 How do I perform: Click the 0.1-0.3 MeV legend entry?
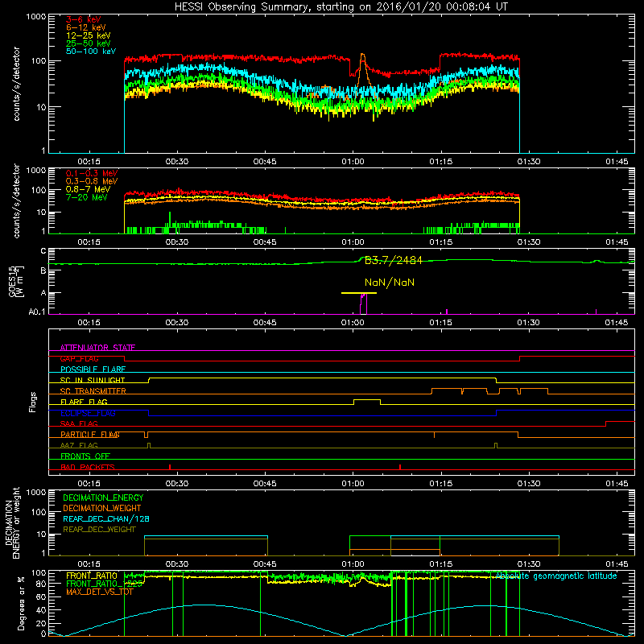92,173
